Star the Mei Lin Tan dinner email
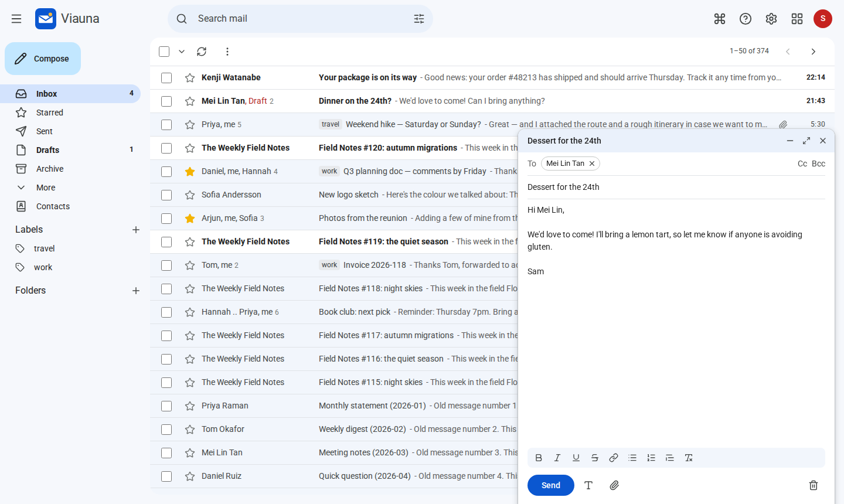The width and height of the screenshot is (844, 504). (190, 101)
